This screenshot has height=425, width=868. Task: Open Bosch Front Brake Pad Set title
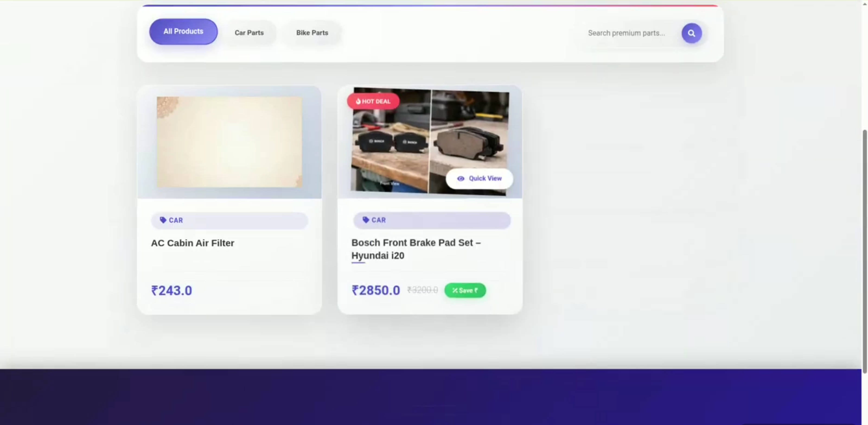pos(416,249)
